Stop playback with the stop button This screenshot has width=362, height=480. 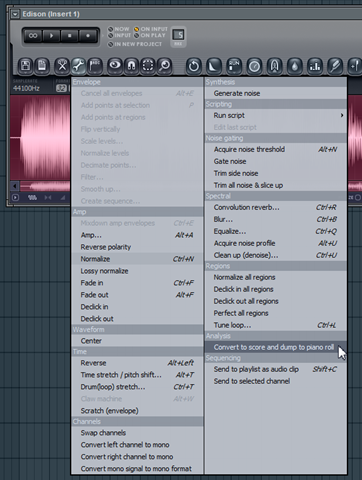coord(69,36)
